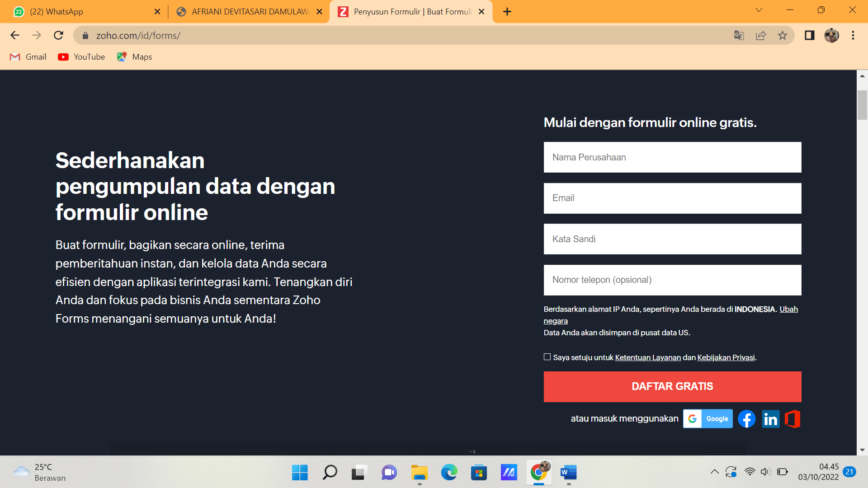Focus the Kata Sandi field

672,239
